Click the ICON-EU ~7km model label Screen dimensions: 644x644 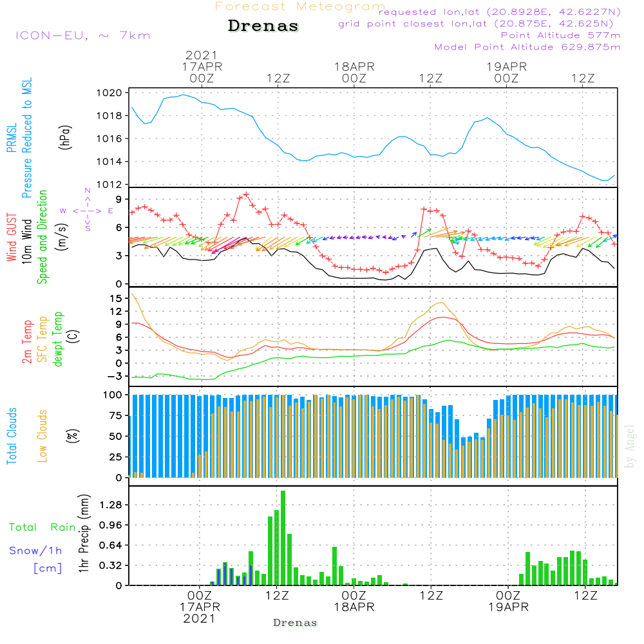click(83, 35)
